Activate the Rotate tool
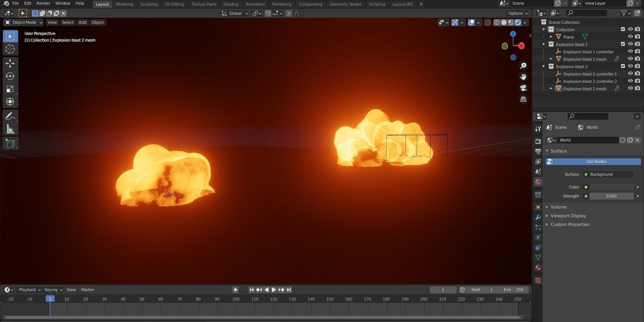Viewport: 644px width, 322px height. (x=10, y=76)
